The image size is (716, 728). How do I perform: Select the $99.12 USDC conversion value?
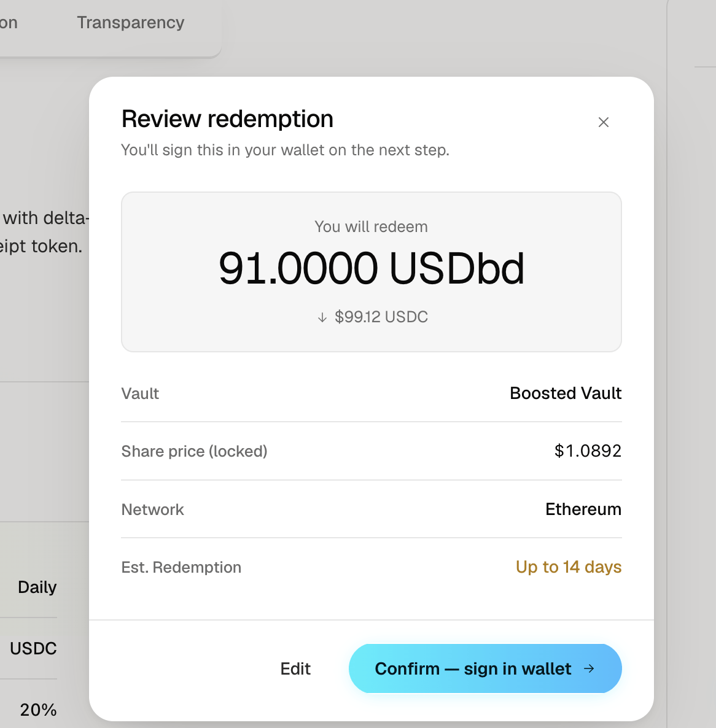pyautogui.click(x=381, y=317)
